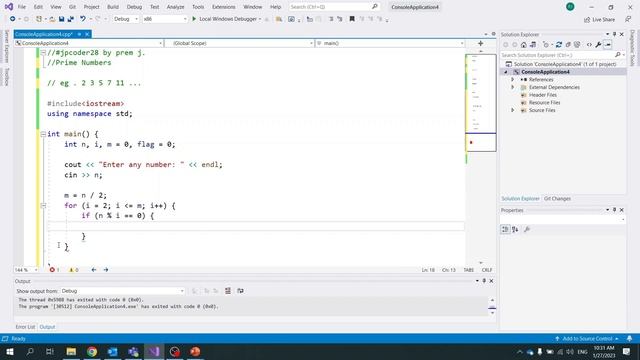
Task: Click Property Pages wrench icon in Properties panel
Action: [x=527, y=229]
